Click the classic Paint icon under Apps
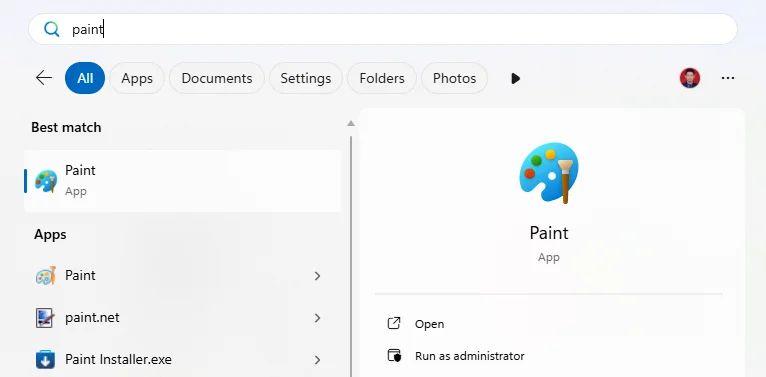The width and height of the screenshot is (766, 377). (46, 276)
